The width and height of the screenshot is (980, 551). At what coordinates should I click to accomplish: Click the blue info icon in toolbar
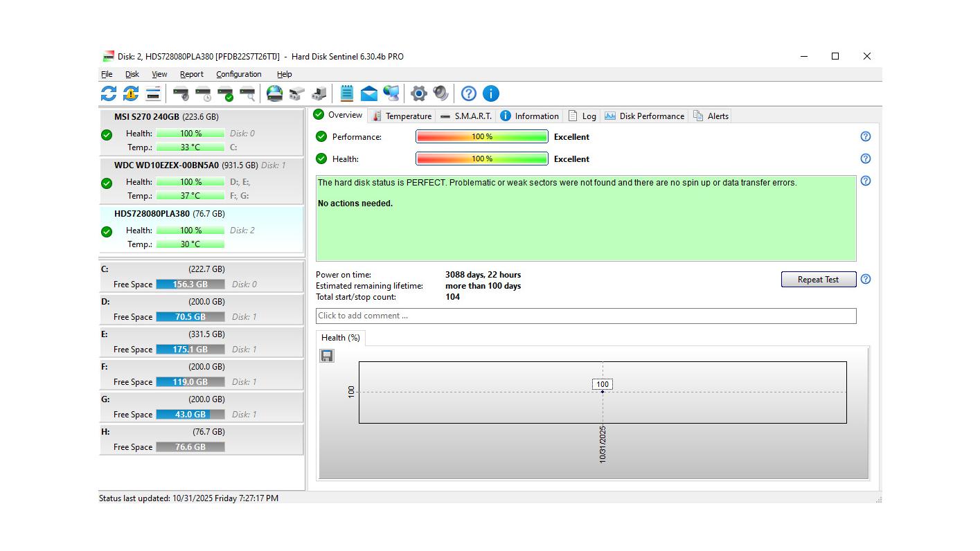(x=490, y=93)
